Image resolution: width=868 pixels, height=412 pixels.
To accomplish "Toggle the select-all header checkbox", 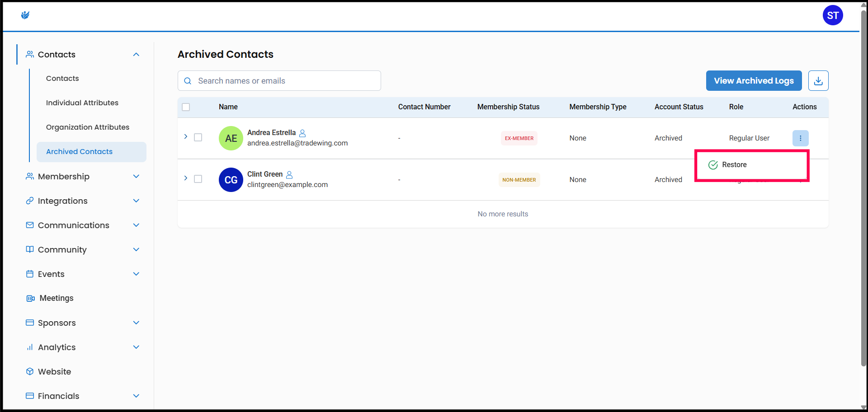I will pyautogui.click(x=186, y=107).
